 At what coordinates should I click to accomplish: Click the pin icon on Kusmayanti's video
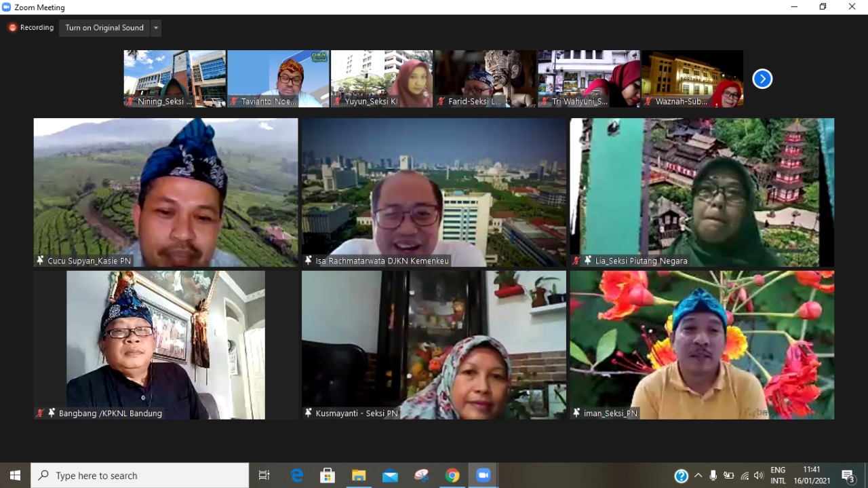pyautogui.click(x=309, y=413)
